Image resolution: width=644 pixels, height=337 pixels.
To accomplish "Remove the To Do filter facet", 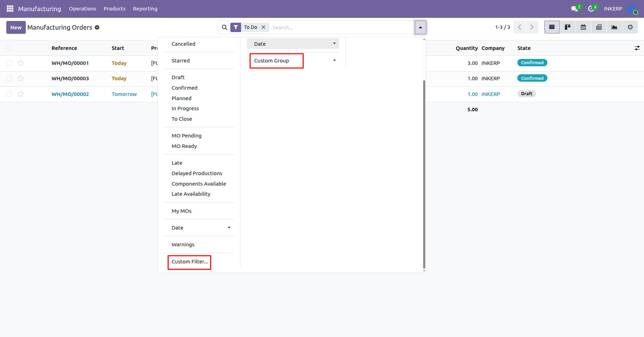I will coord(263,27).
